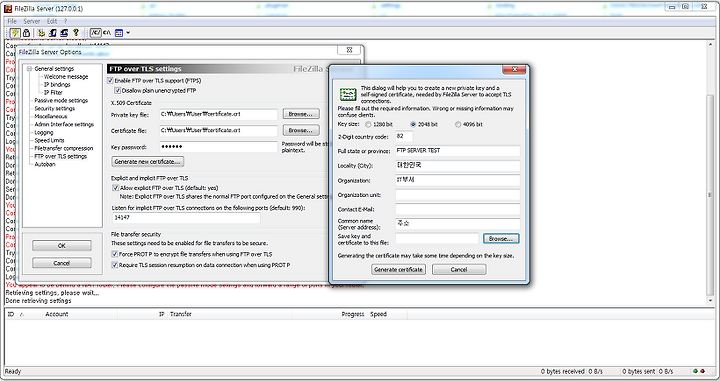Click the implicit TLS ports field showing 14147
The width and height of the screenshot is (720, 381).
pos(186,218)
